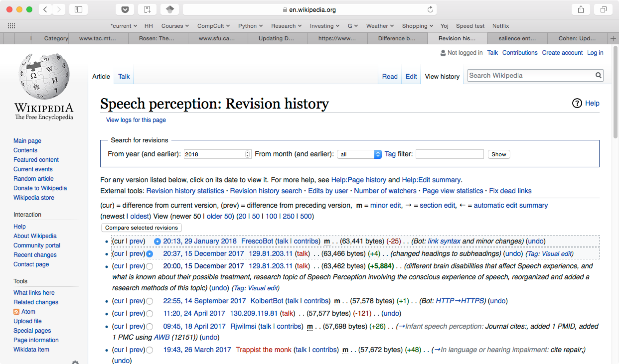Click the older 50 link
The height and width of the screenshot is (364, 619).
click(x=219, y=216)
